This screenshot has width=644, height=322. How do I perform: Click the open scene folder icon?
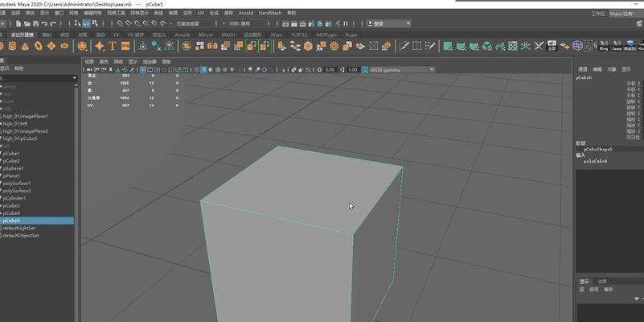27,24
